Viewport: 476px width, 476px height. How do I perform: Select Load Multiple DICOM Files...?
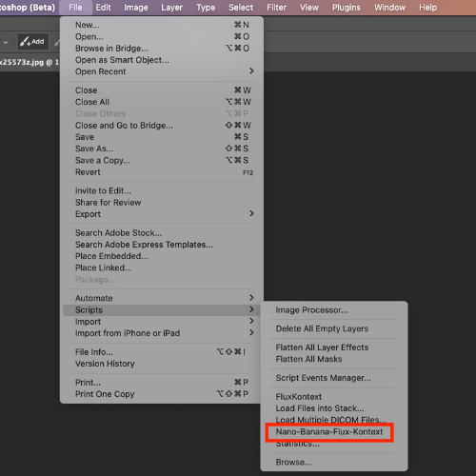pos(334,420)
